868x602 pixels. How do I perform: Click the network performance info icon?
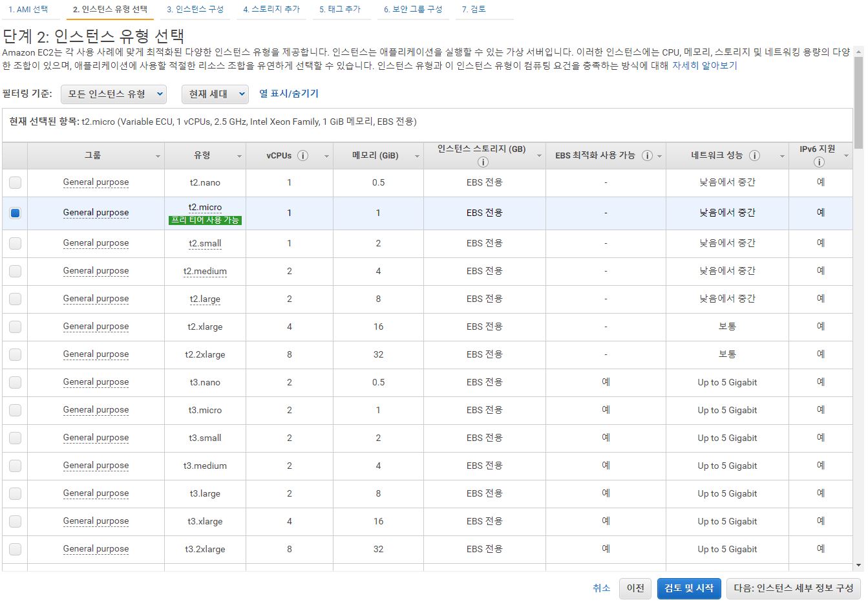pos(754,156)
